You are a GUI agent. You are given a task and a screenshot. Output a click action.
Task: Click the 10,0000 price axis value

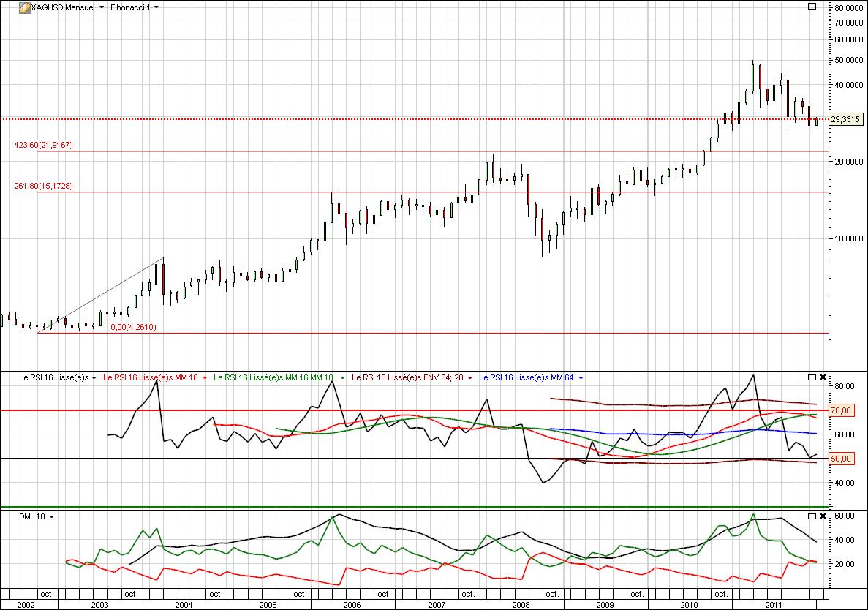[849, 238]
